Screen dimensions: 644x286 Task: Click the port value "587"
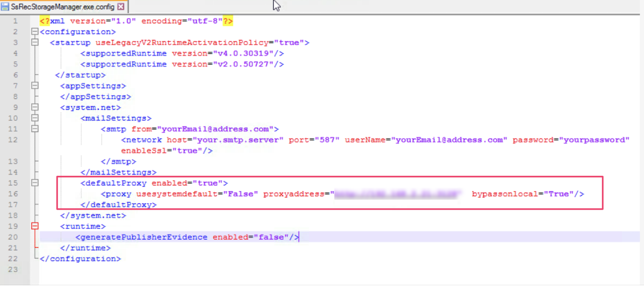point(327,140)
